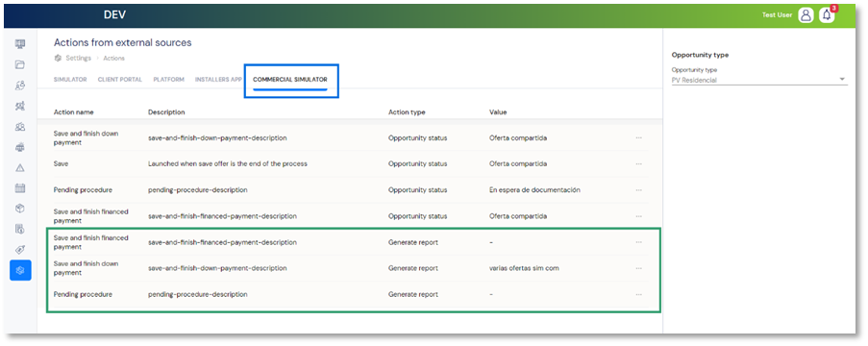Open options for Pending procedure Generate report row
The height and width of the screenshot is (346, 868).
(x=639, y=294)
